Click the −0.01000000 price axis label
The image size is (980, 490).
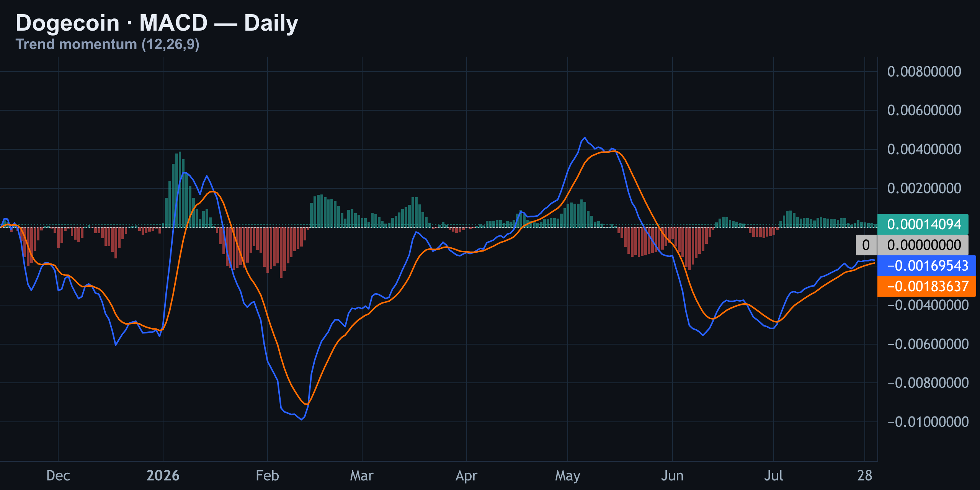pos(928,422)
